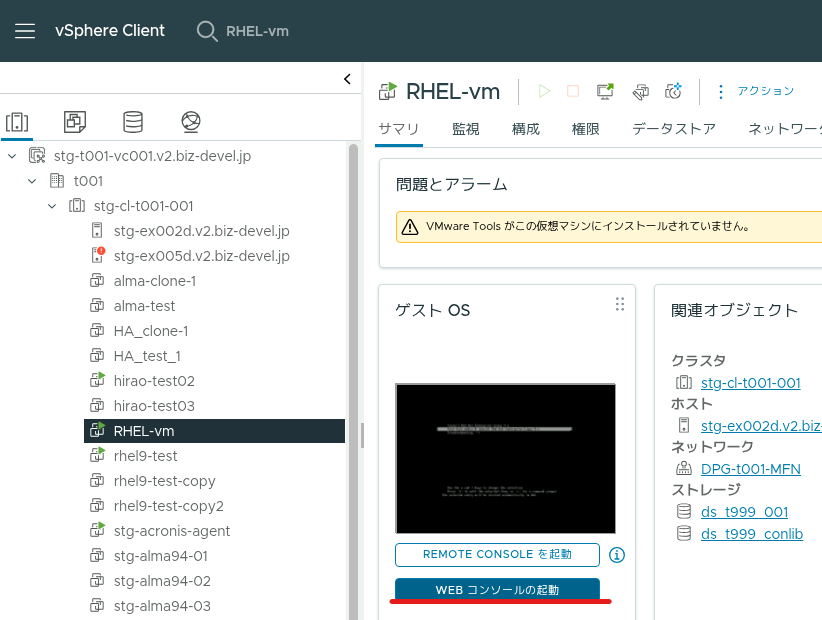This screenshot has width=822, height=620.
Task: Select the alma-clone-1 VM
Action: (155, 281)
